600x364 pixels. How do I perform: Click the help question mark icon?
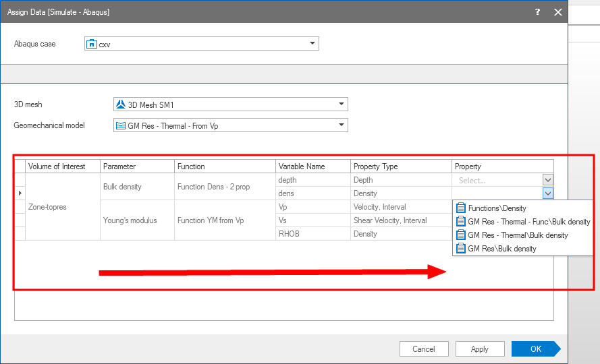click(537, 12)
